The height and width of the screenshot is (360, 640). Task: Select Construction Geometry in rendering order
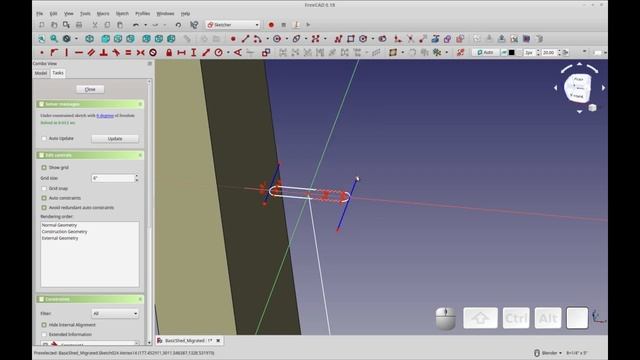tap(64, 232)
